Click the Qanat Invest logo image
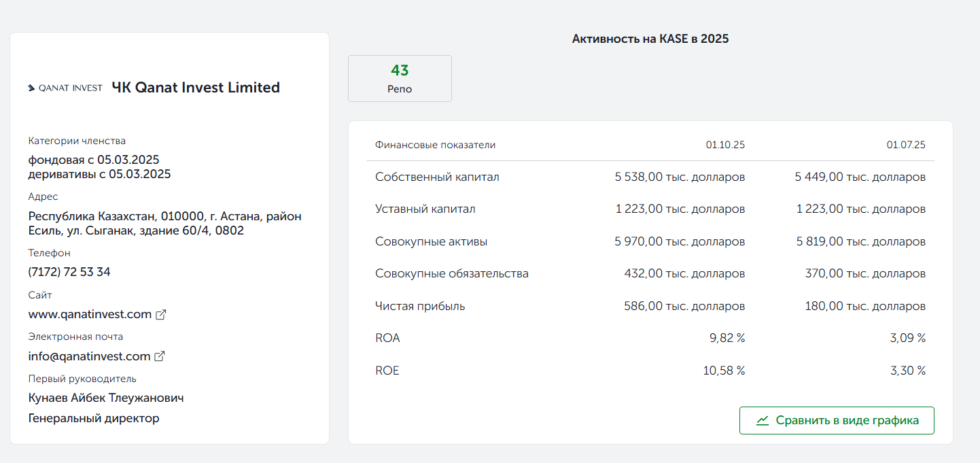The height and width of the screenshot is (463, 980). pos(65,88)
